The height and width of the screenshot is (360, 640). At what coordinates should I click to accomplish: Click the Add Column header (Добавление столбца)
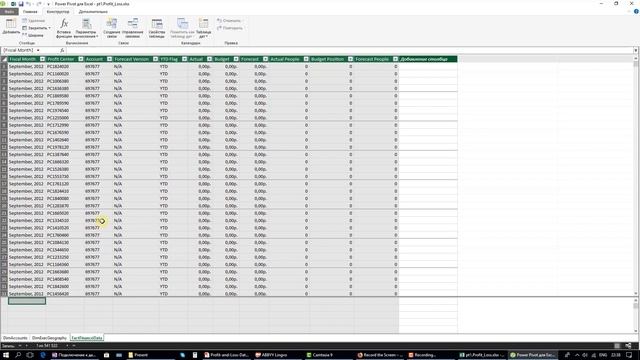428,59
